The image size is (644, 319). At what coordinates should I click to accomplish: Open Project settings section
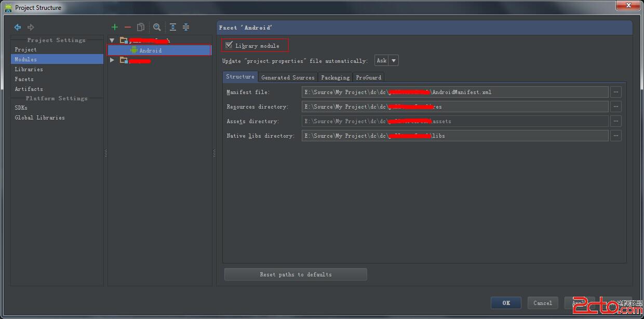25,49
